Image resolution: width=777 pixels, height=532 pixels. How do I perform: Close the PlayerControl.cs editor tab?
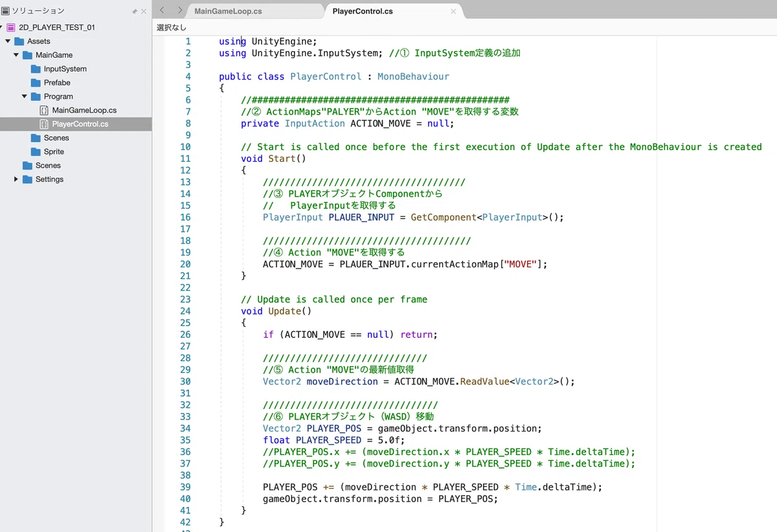(453, 11)
